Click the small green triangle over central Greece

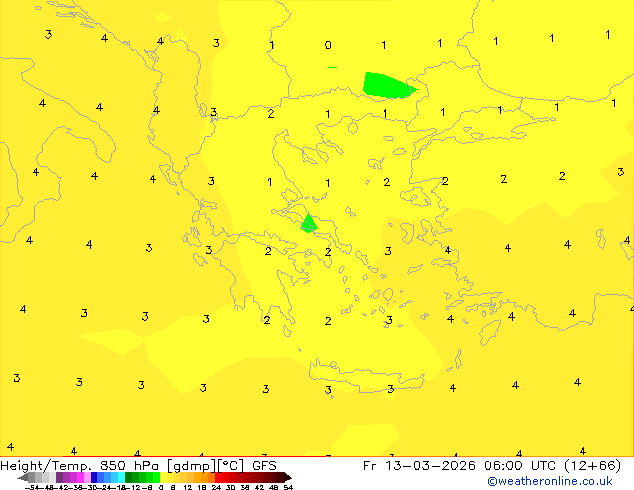[309, 224]
